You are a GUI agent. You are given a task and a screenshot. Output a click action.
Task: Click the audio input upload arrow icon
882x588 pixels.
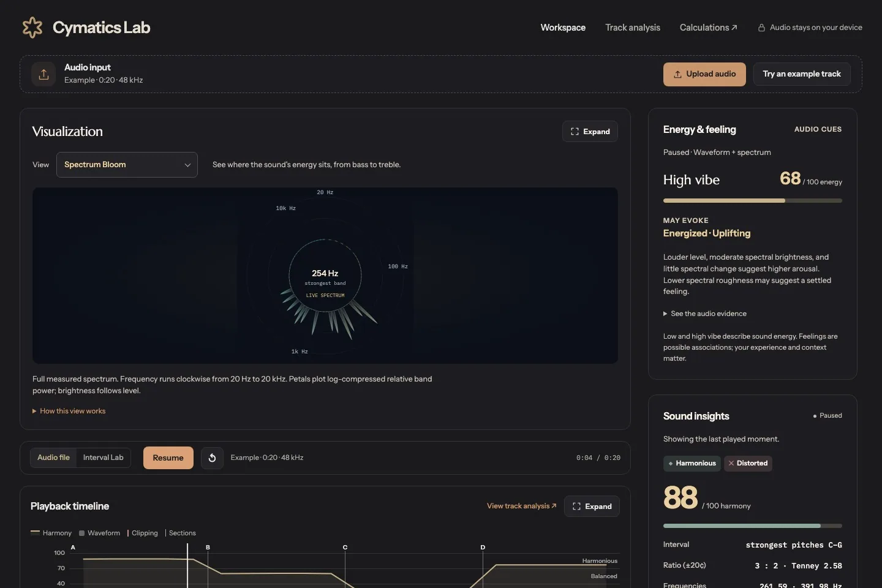pyautogui.click(x=43, y=74)
